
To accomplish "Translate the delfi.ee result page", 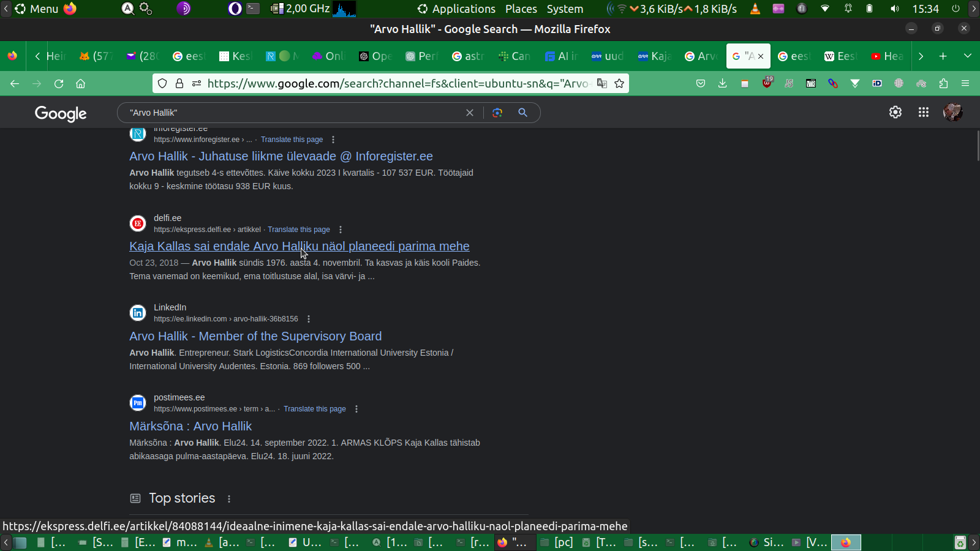I will tap(299, 230).
